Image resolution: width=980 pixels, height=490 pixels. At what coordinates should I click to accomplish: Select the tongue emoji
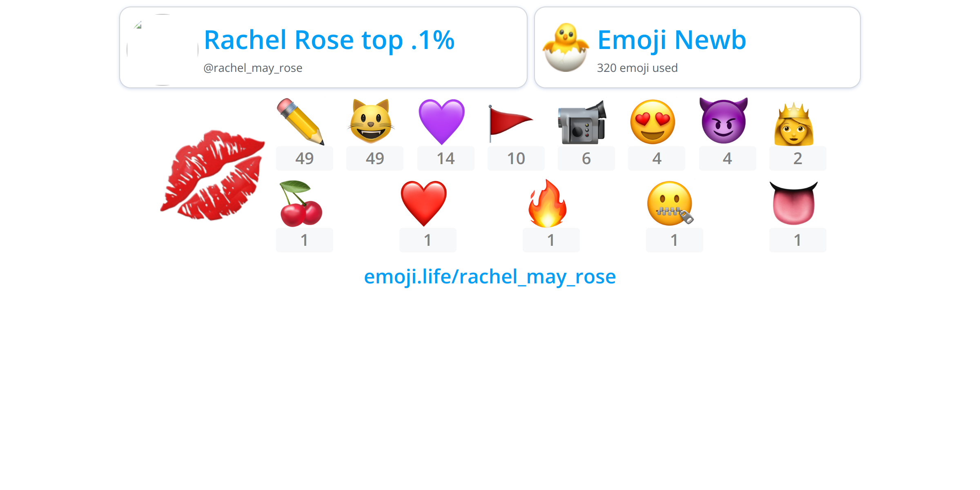click(794, 203)
